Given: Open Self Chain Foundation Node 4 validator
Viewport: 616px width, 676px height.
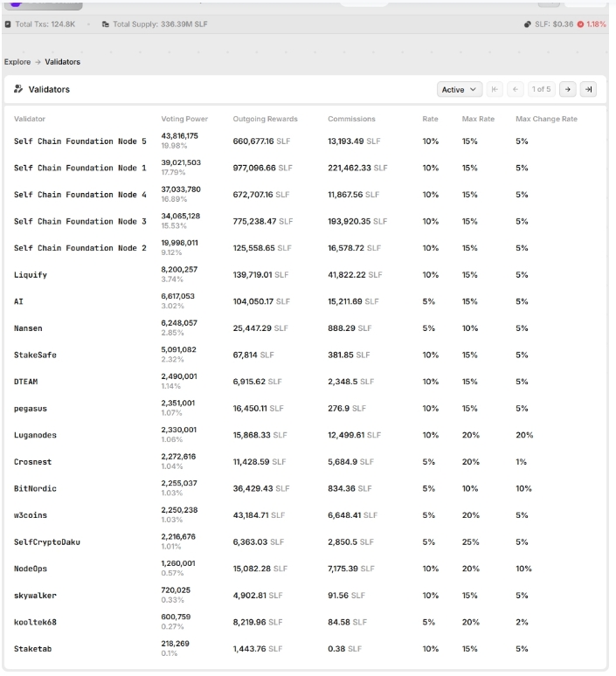Looking at the screenshot, I should click(x=80, y=195).
